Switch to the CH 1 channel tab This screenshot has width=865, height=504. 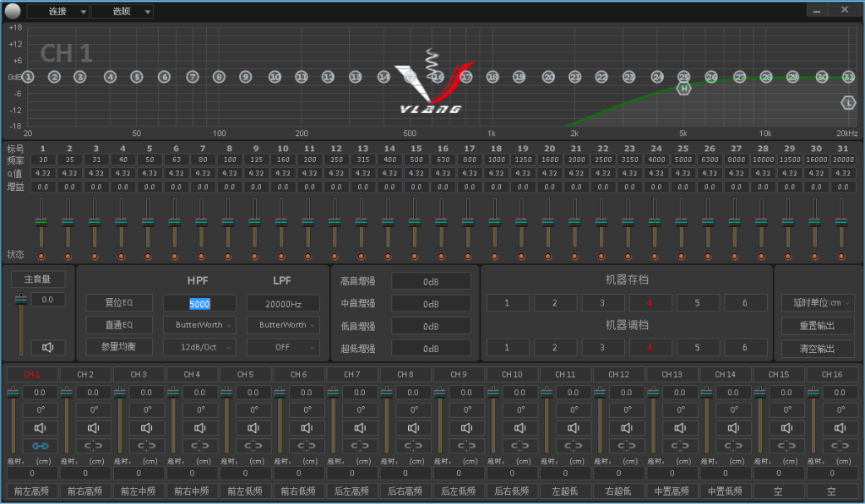[x=31, y=375]
